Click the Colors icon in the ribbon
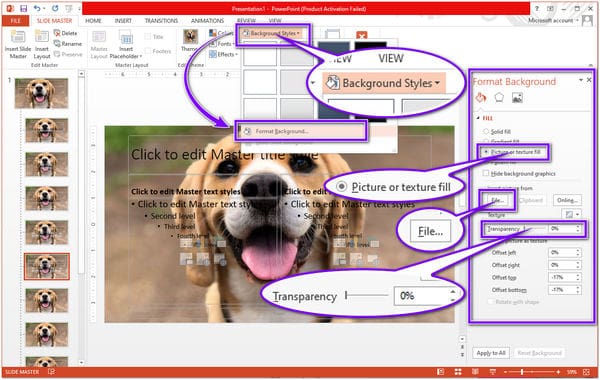The height and width of the screenshot is (380, 600). tap(213, 33)
